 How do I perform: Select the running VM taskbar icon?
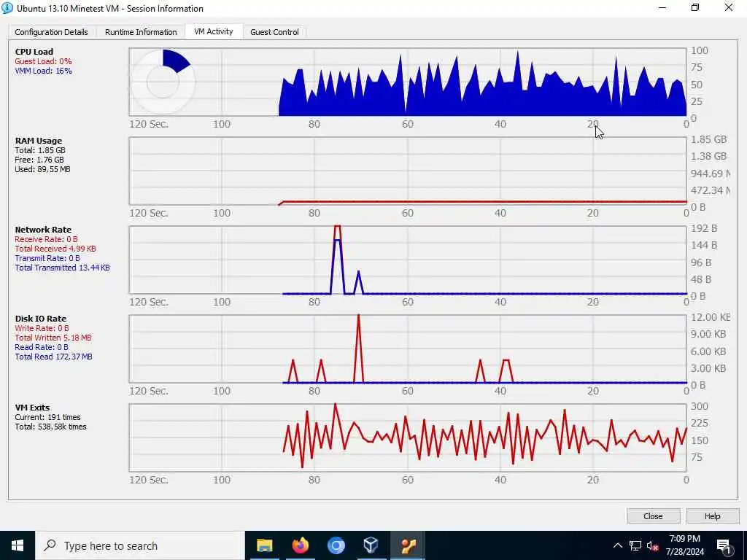407,545
